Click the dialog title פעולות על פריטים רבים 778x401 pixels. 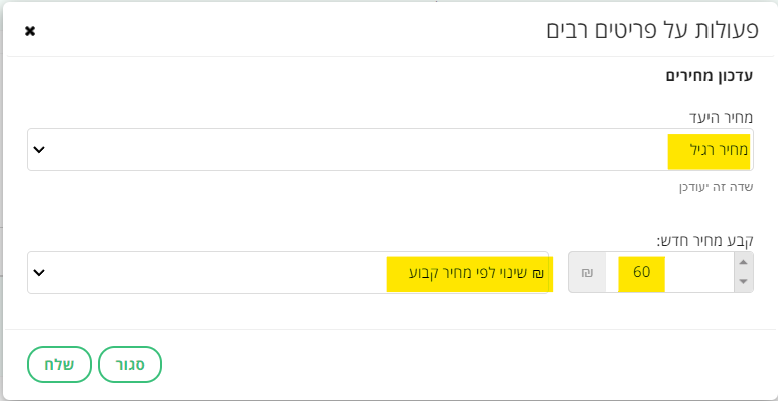pos(650,30)
